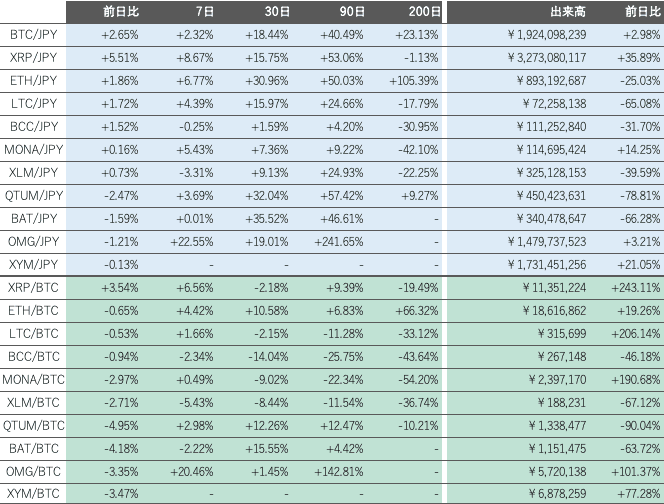Select the BAT/BTC pair label
The width and height of the screenshot is (664, 504).
coord(33,449)
